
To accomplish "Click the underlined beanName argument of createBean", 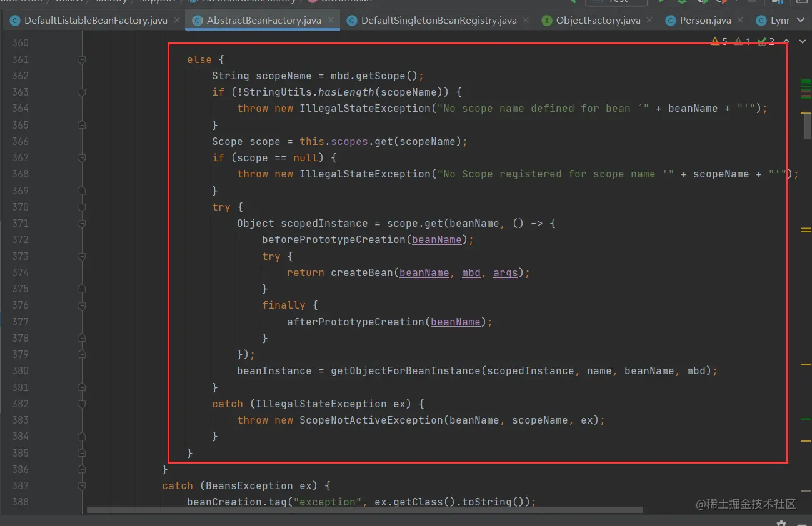I will [x=424, y=272].
